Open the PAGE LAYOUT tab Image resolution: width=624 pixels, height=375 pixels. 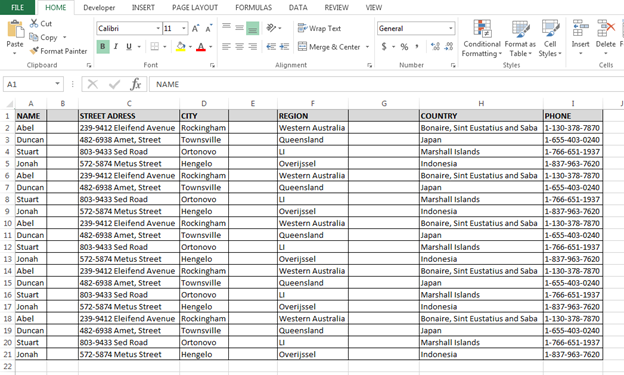(x=195, y=8)
